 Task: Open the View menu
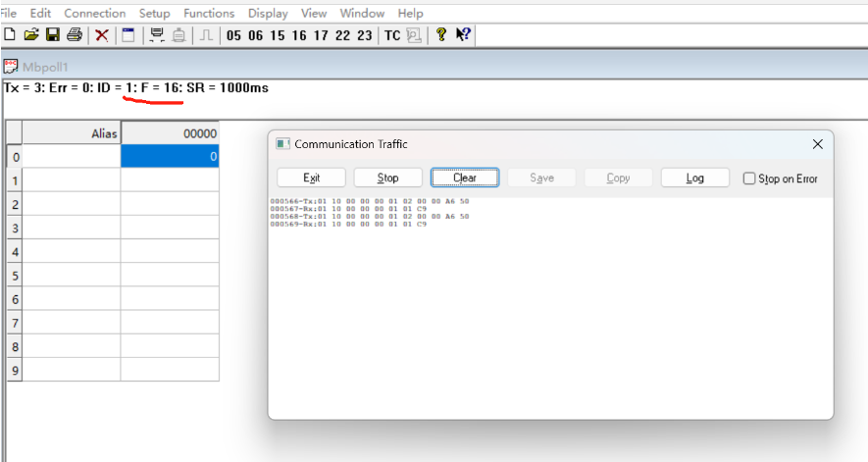pos(314,13)
